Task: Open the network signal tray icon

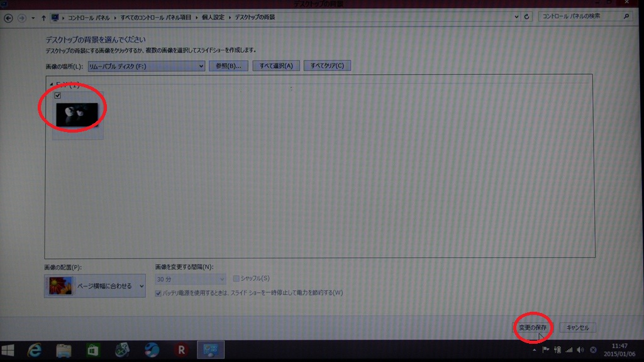Action: coord(569,349)
